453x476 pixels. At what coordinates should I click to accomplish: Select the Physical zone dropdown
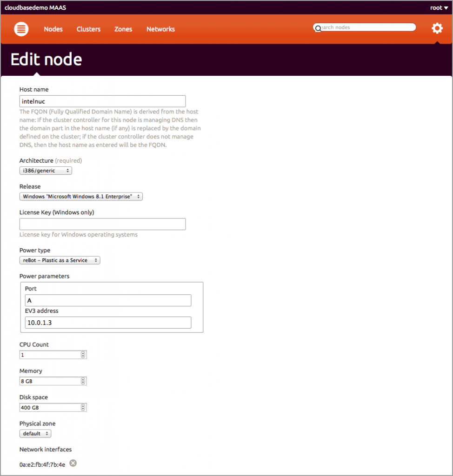(35, 434)
